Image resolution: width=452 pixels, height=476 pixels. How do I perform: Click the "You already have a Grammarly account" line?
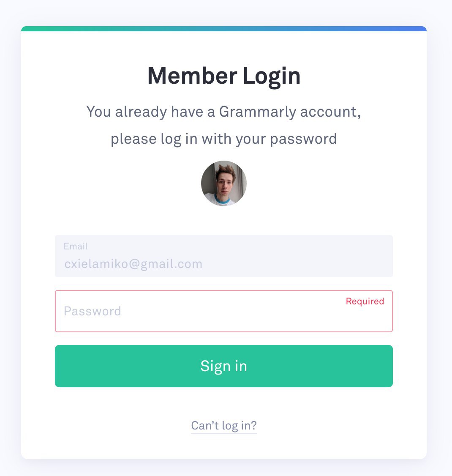click(224, 112)
